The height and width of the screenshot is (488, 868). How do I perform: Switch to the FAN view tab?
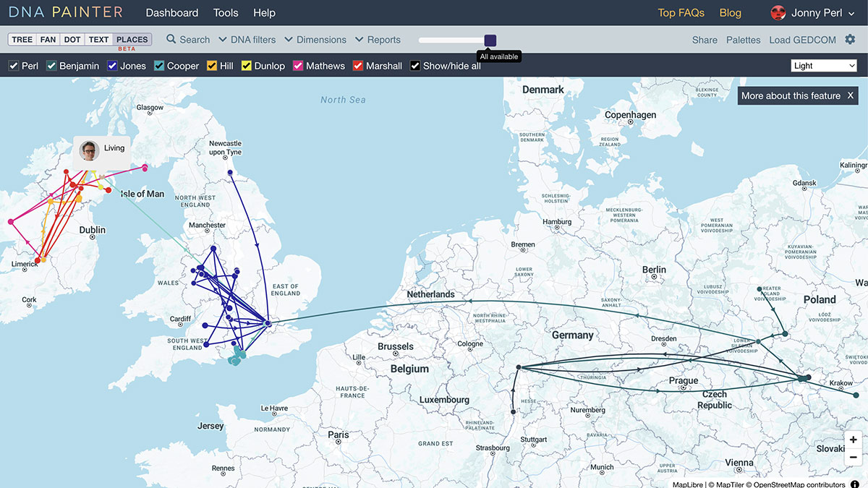click(x=48, y=40)
